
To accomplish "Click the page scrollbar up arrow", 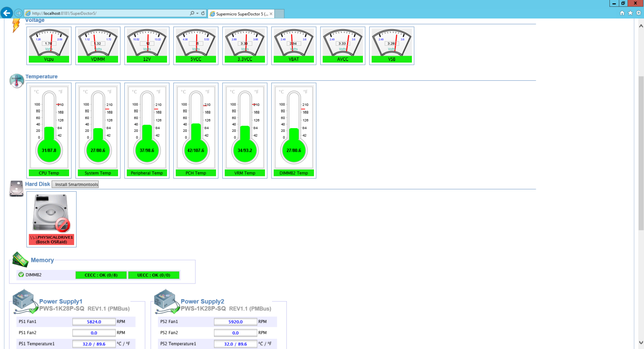I will (641, 26).
